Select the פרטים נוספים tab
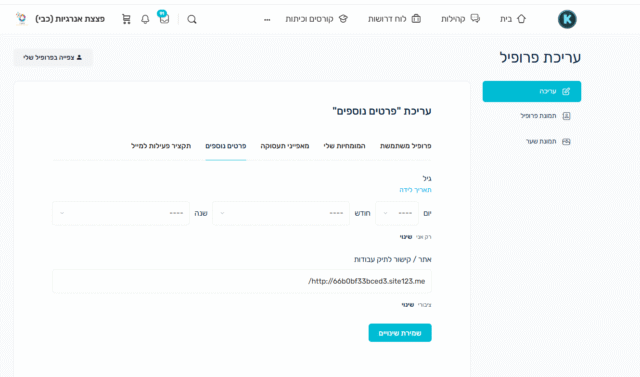The height and width of the screenshot is (377, 640). (226, 146)
